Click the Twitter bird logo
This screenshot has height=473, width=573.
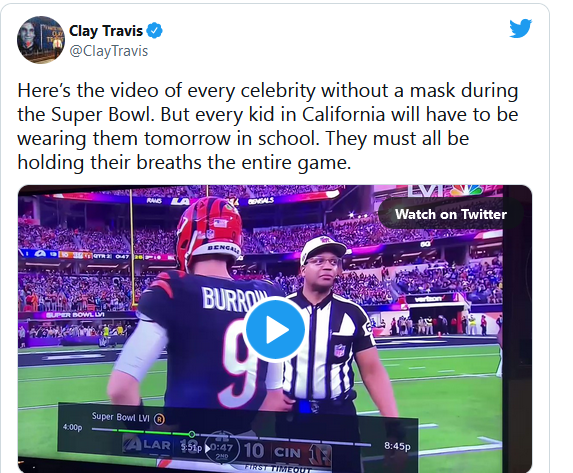click(x=520, y=29)
